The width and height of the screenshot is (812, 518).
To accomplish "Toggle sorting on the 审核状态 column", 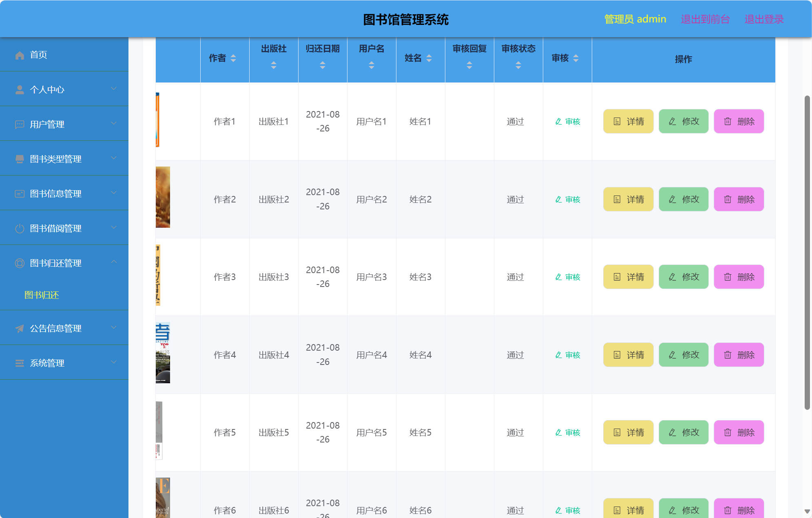I will coord(518,64).
